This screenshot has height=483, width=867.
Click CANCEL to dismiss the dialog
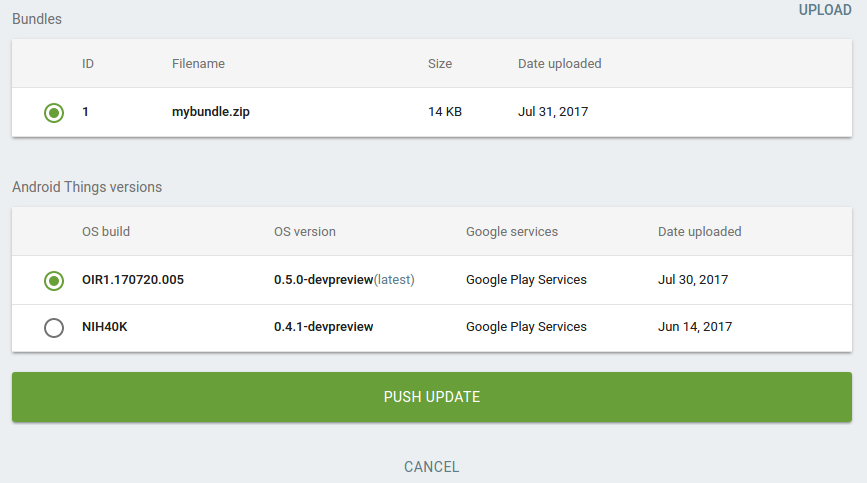coord(431,467)
